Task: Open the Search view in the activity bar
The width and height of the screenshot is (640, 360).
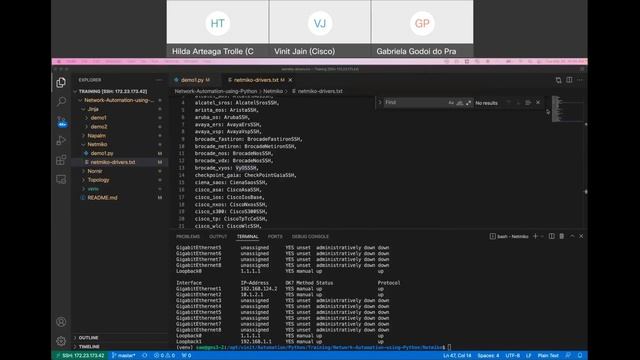Action: coord(61,101)
